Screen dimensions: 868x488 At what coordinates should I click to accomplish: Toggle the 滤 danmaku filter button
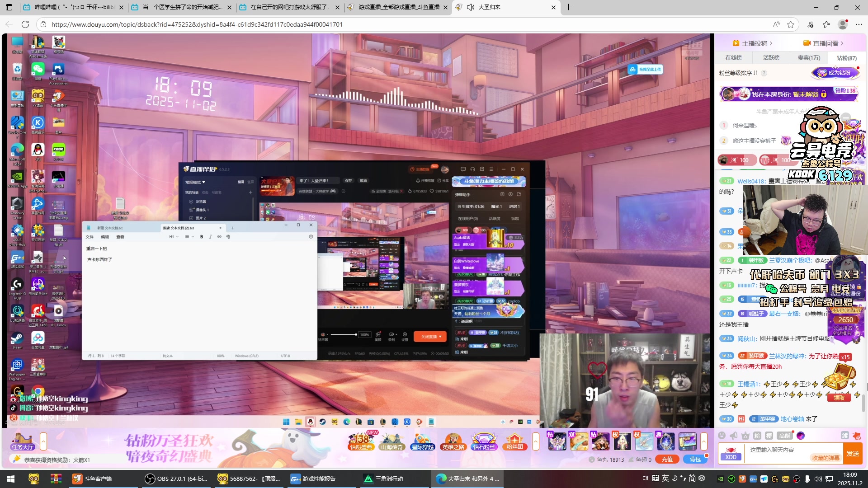click(x=844, y=436)
